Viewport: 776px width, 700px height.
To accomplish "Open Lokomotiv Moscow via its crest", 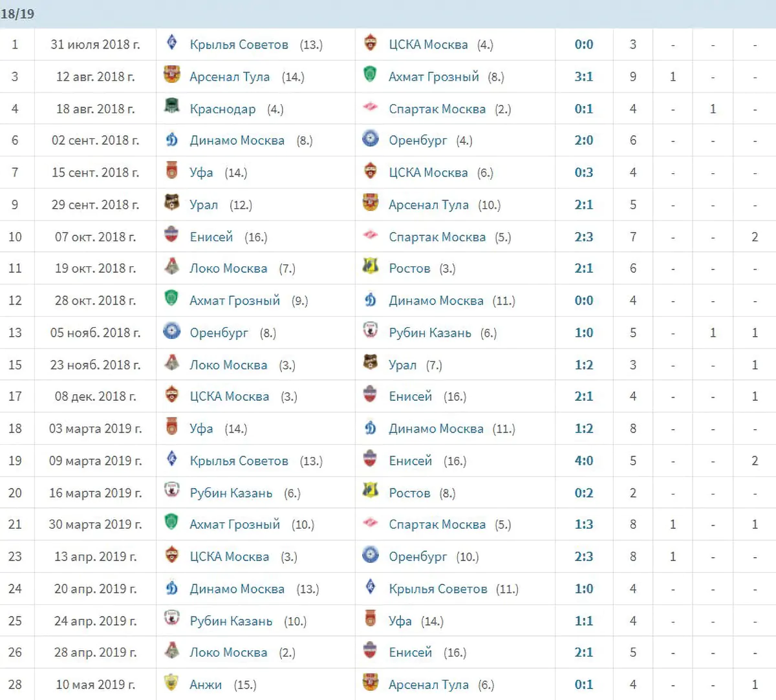I will pyautogui.click(x=171, y=268).
